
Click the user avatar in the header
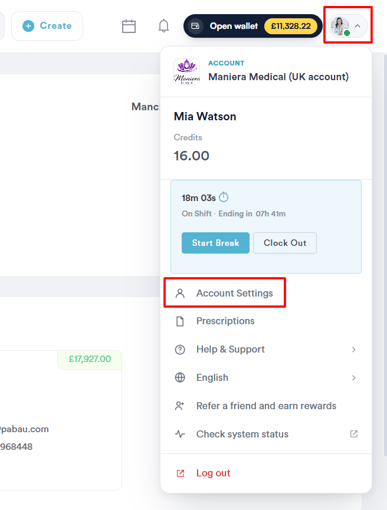pos(340,26)
